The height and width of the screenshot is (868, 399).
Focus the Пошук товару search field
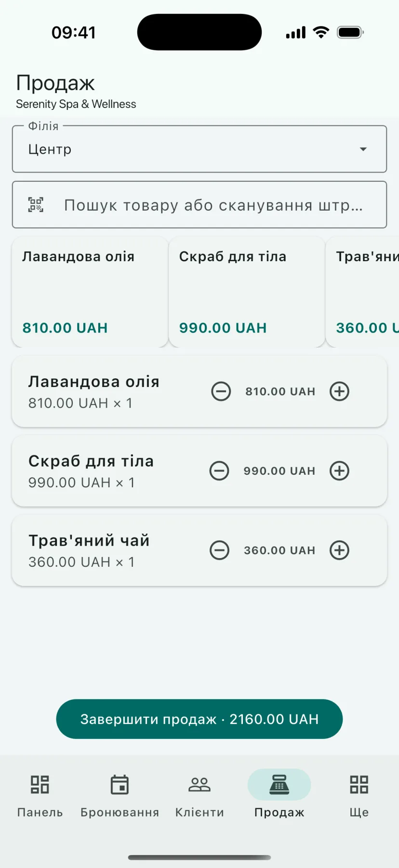[199, 205]
